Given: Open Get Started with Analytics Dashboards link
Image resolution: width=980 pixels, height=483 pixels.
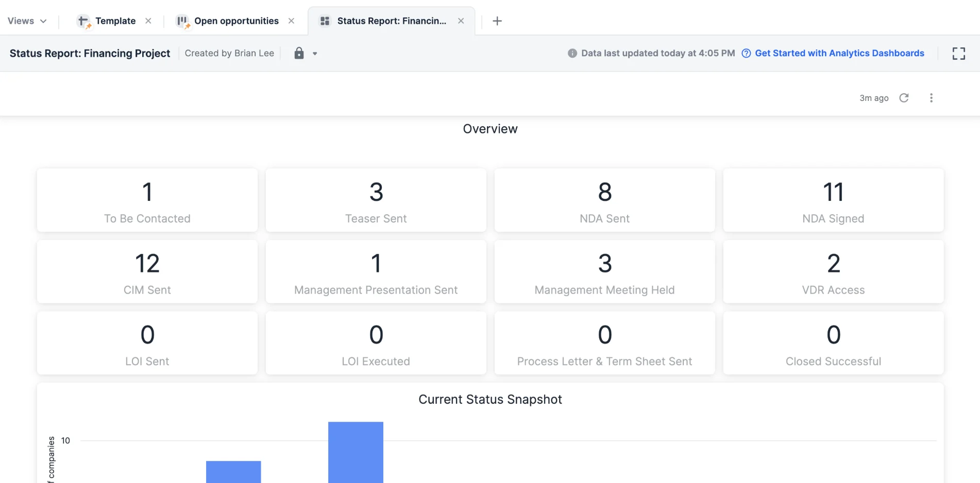Looking at the screenshot, I should pos(839,53).
